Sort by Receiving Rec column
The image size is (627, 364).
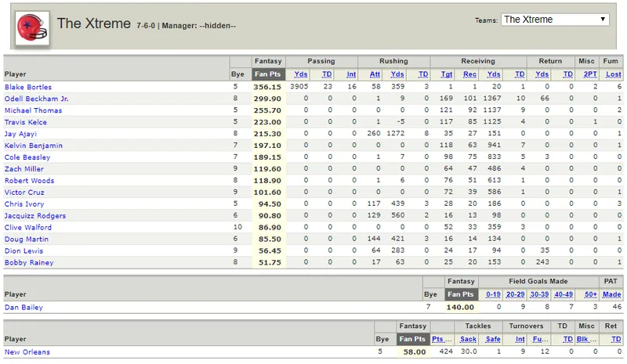pos(469,74)
